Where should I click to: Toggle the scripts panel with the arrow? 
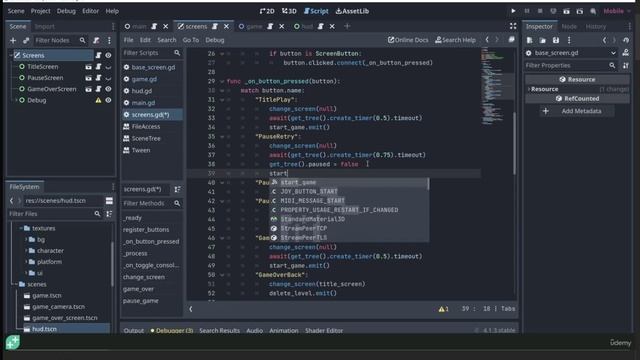[191, 309]
